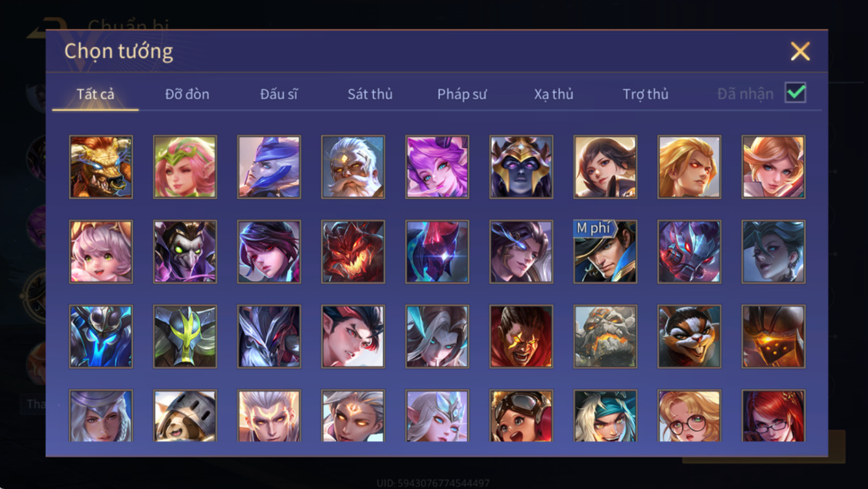Image resolution: width=868 pixels, height=489 pixels.
Task: Pick the red demon-faced hero portrait
Action: click(x=353, y=251)
